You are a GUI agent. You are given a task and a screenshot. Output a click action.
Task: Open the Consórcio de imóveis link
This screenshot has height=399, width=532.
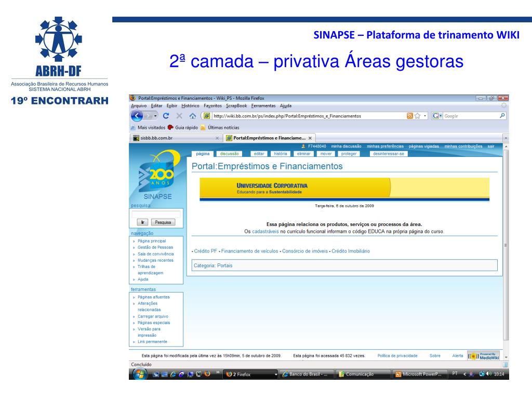pos(304,251)
